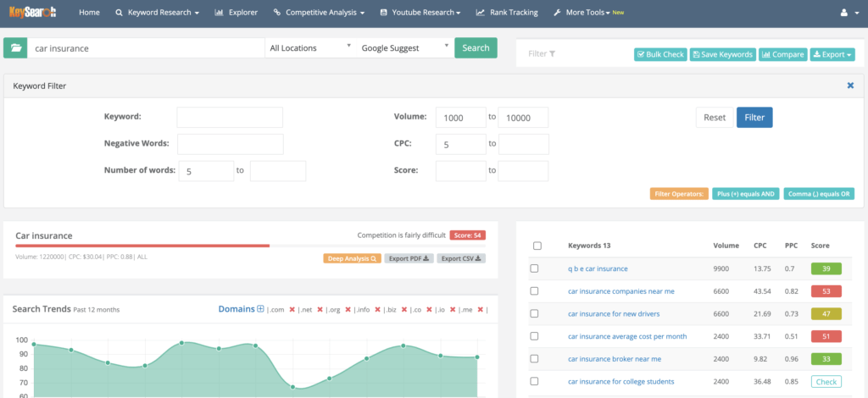Click the Keyword filter input
The image size is (868, 398).
tap(230, 117)
